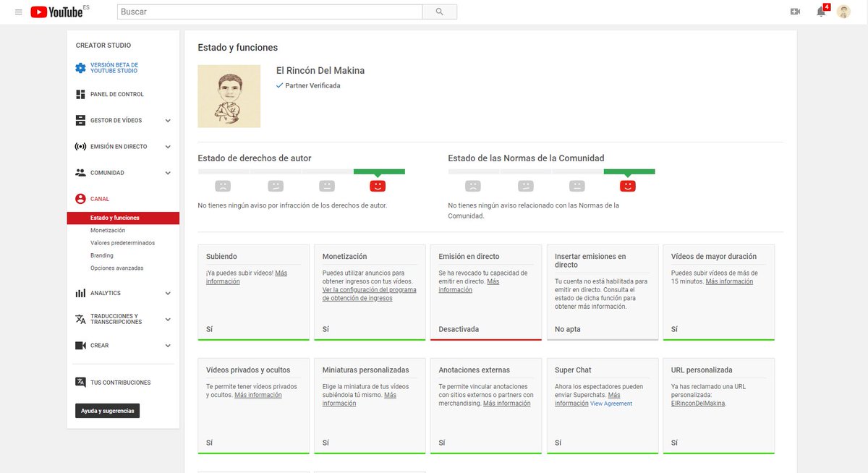Image resolution: width=868 pixels, height=473 pixels.
Task: Click the Super Chat card title
Action: [x=574, y=370]
